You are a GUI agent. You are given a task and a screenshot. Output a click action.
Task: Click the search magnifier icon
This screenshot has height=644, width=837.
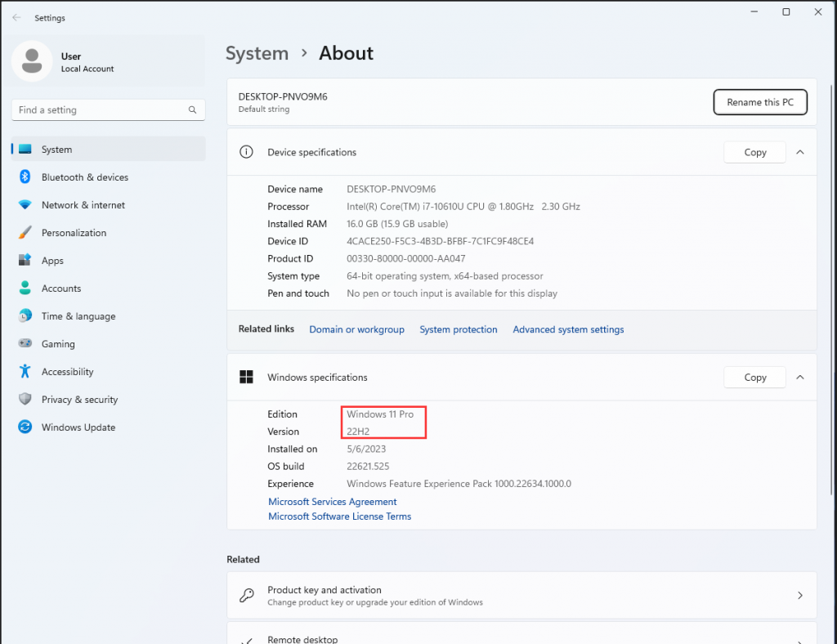tap(192, 110)
